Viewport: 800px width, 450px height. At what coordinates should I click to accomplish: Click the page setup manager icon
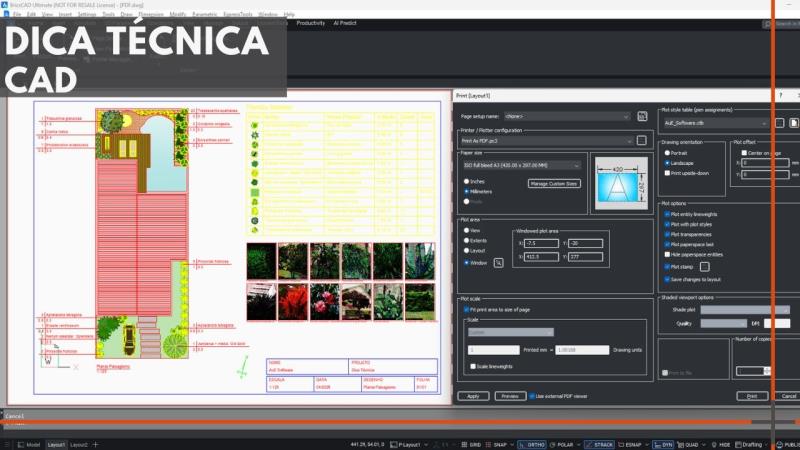click(641, 116)
